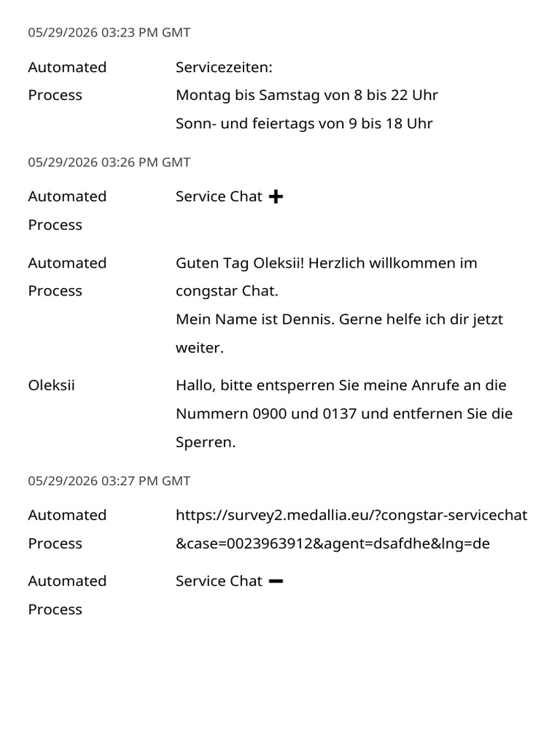Click the message about Nummern 0900 und 0137
The height and width of the screenshot is (747, 560).
coord(344,414)
